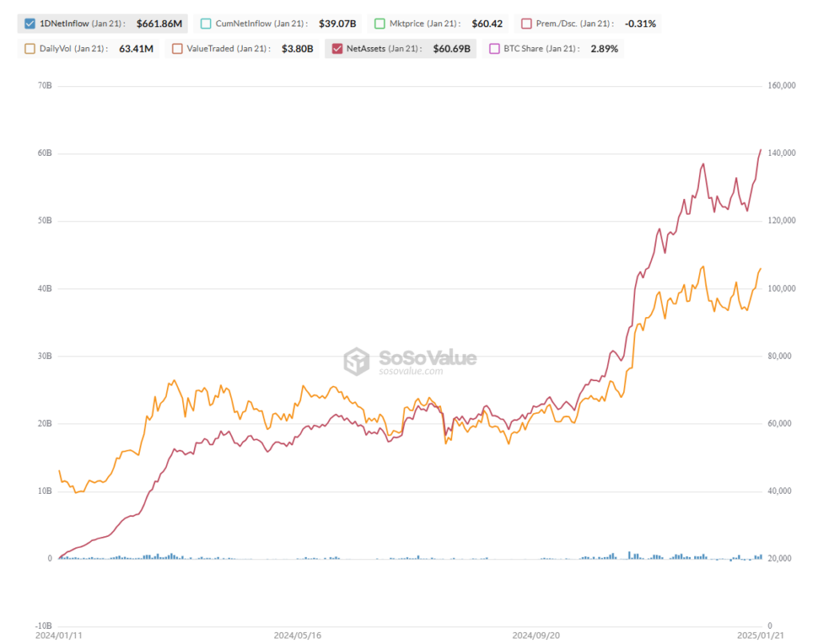The width and height of the screenshot is (818, 644).
Task: Click the -0.31% premium discount value
Action: pyautogui.click(x=640, y=23)
